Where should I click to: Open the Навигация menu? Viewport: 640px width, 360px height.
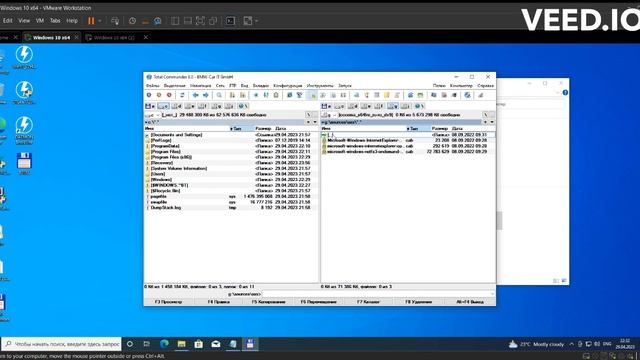(x=200, y=86)
